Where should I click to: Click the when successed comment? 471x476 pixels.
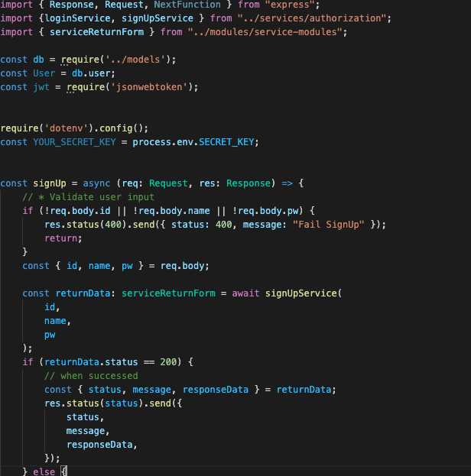(x=91, y=376)
